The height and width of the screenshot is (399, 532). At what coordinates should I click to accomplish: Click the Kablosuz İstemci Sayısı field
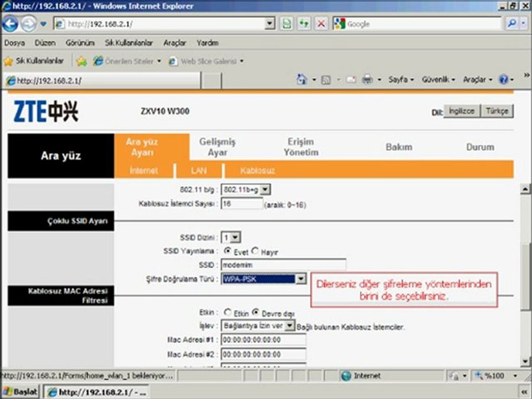(242, 203)
